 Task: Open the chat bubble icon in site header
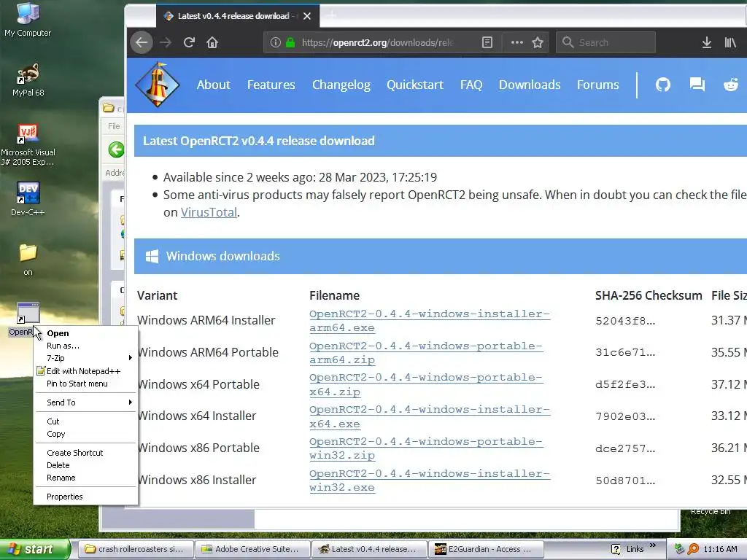(697, 85)
